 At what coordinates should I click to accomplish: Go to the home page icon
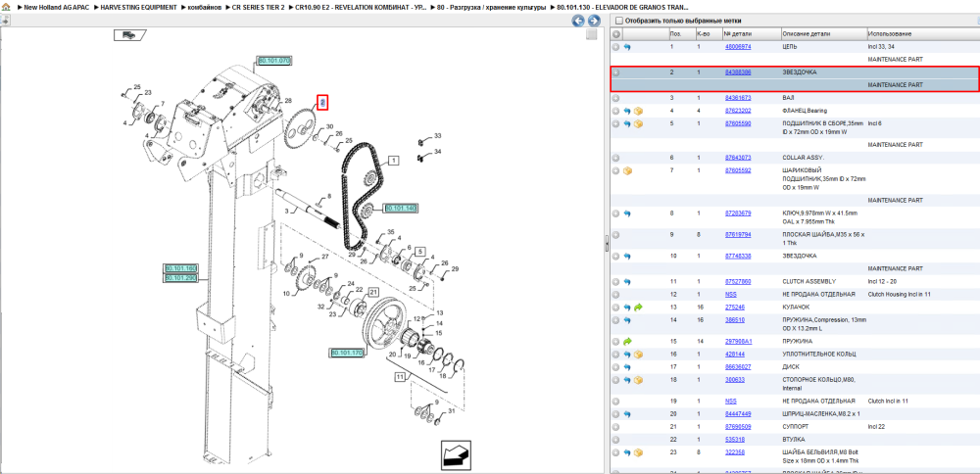[5, 7]
